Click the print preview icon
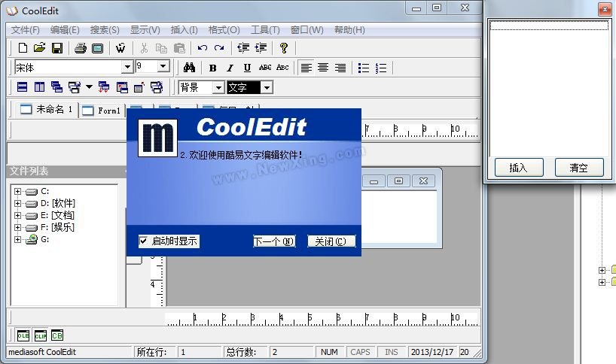This screenshot has width=616, height=364. 97,48
